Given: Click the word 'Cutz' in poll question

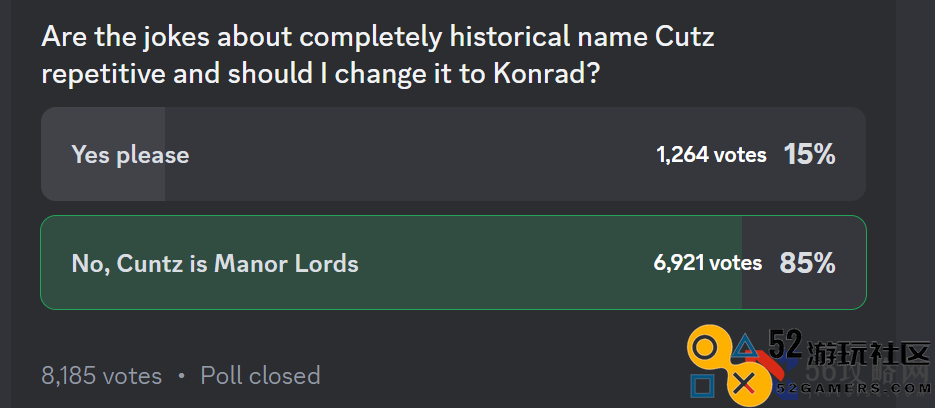Looking at the screenshot, I should tap(685, 38).
